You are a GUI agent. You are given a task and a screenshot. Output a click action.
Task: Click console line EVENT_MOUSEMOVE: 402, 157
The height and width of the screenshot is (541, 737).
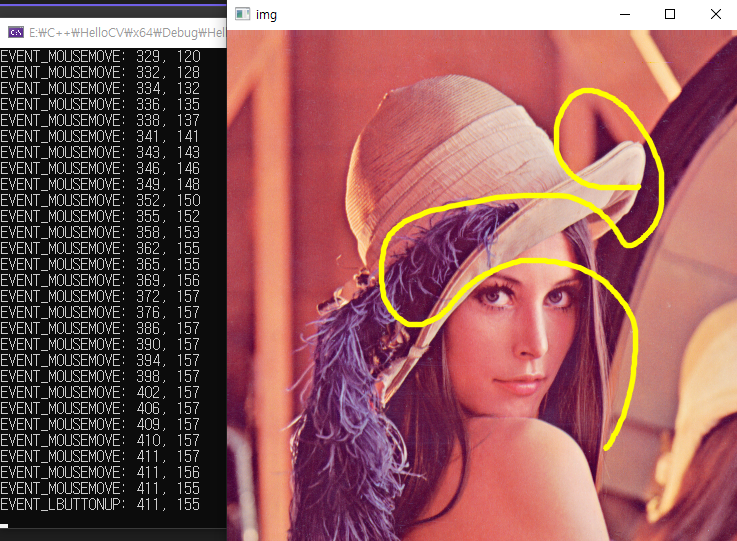pyautogui.click(x=100, y=392)
